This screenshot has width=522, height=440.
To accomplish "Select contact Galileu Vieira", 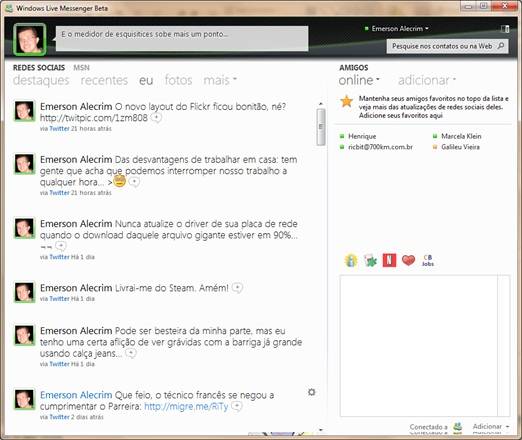I will pyautogui.click(x=460, y=147).
